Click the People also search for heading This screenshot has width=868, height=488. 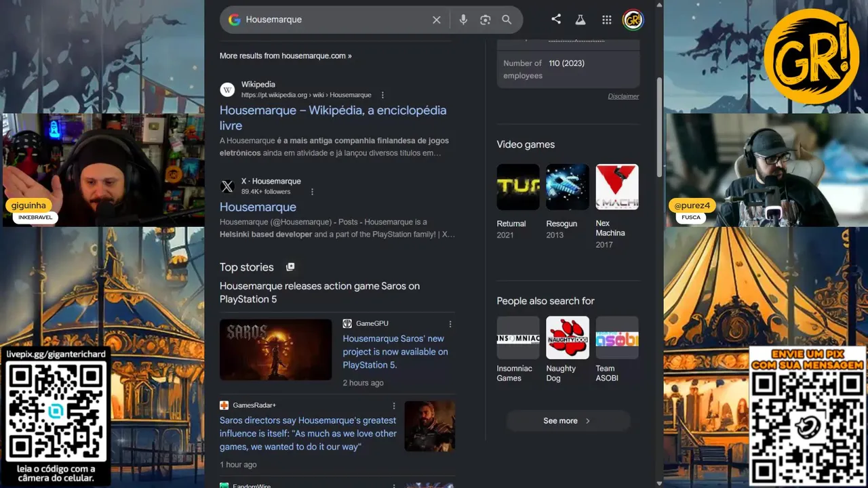click(545, 301)
